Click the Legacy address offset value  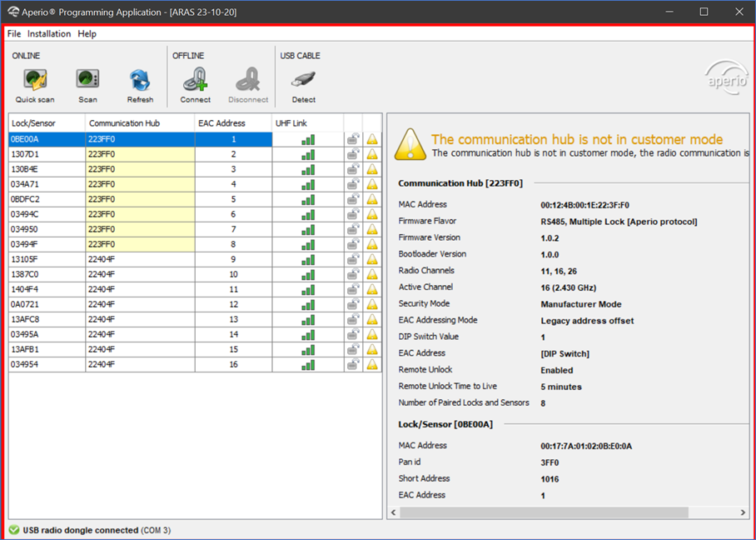pos(587,321)
